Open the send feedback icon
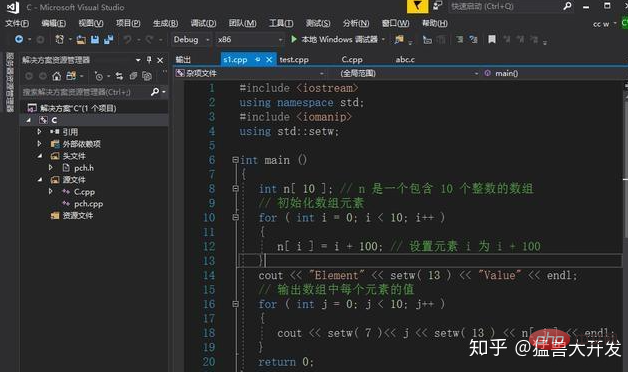628x372 pixels. point(438,6)
